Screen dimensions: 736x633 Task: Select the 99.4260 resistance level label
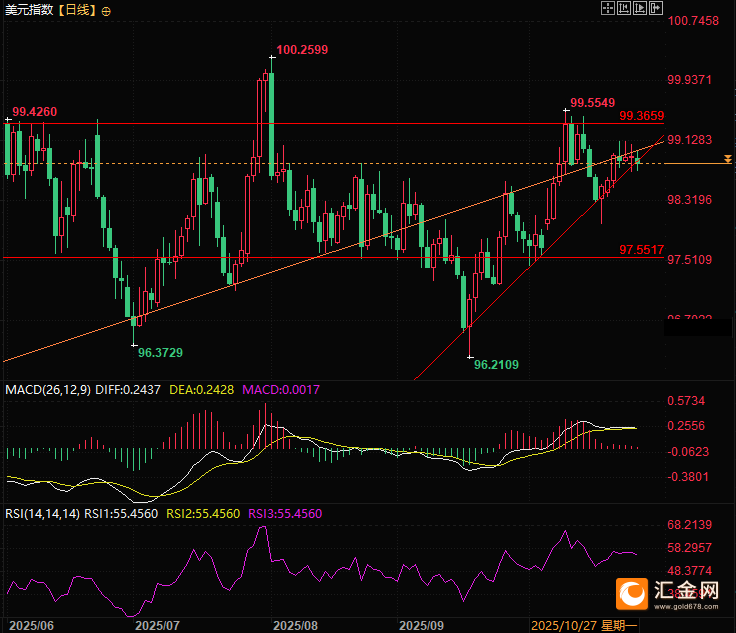click(34, 111)
